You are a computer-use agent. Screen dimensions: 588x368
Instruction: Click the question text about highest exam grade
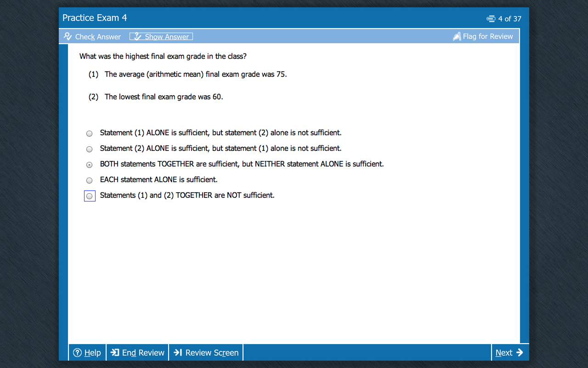pos(163,57)
